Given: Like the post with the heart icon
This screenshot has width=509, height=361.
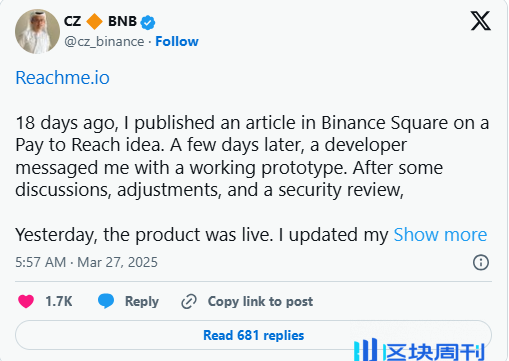Looking at the screenshot, I should coord(26,301).
